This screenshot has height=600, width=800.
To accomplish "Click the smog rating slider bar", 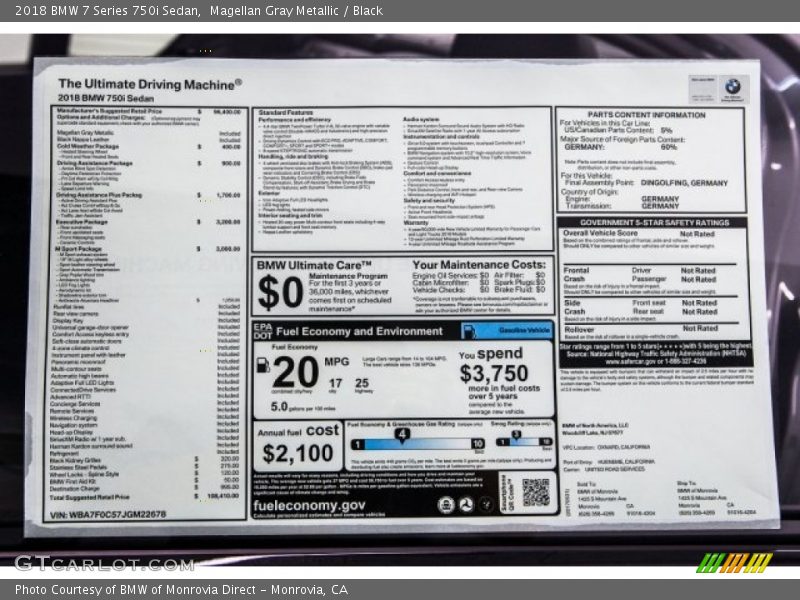I will 524,441.
